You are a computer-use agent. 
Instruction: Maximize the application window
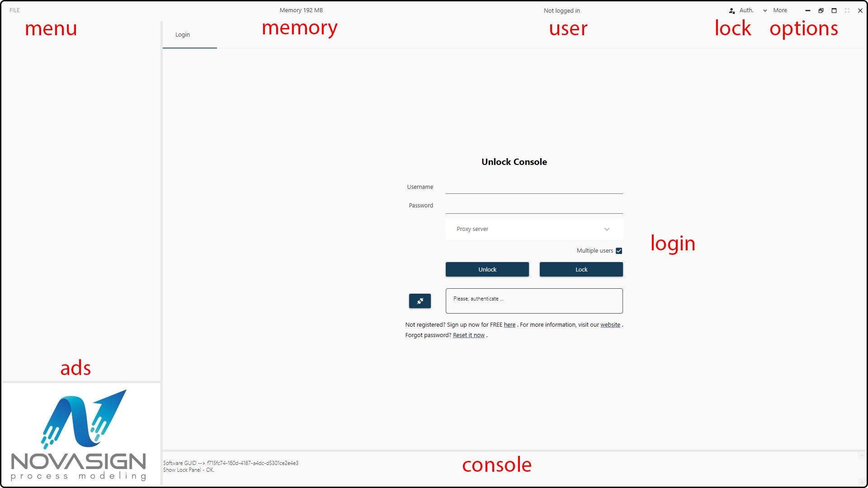[x=834, y=10]
